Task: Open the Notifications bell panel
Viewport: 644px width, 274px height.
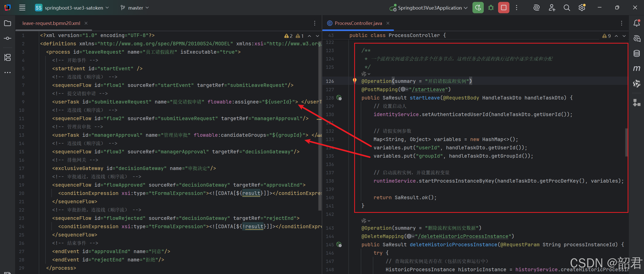Action: pyautogui.click(x=636, y=23)
